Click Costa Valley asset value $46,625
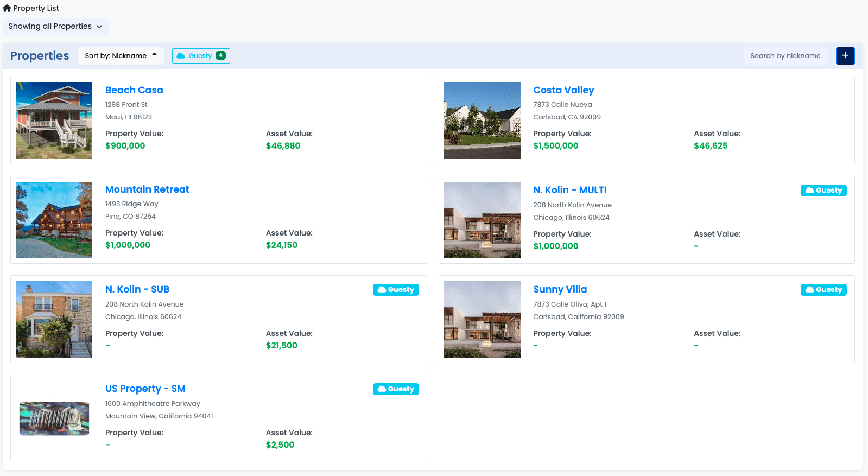The width and height of the screenshot is (868, 476). [x=711, y=145]
